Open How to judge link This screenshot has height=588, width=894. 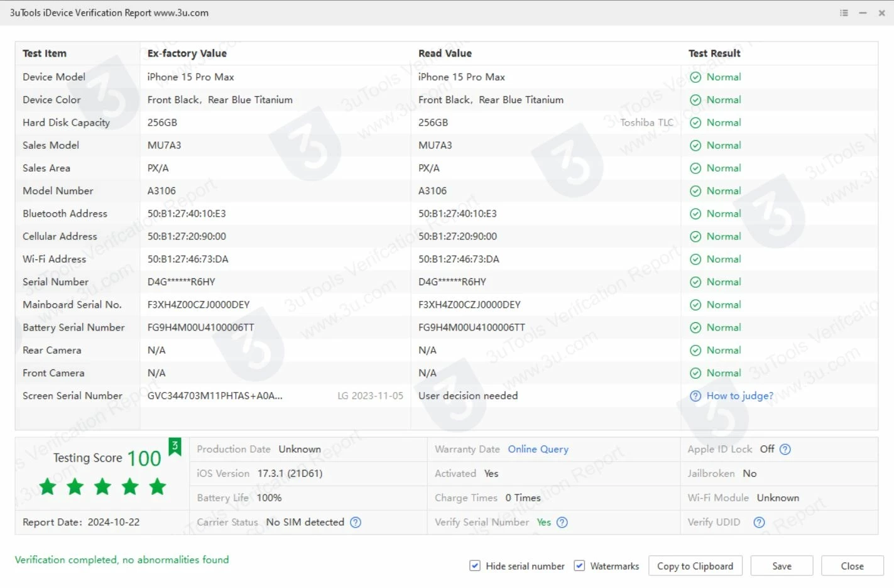[739, 396]
